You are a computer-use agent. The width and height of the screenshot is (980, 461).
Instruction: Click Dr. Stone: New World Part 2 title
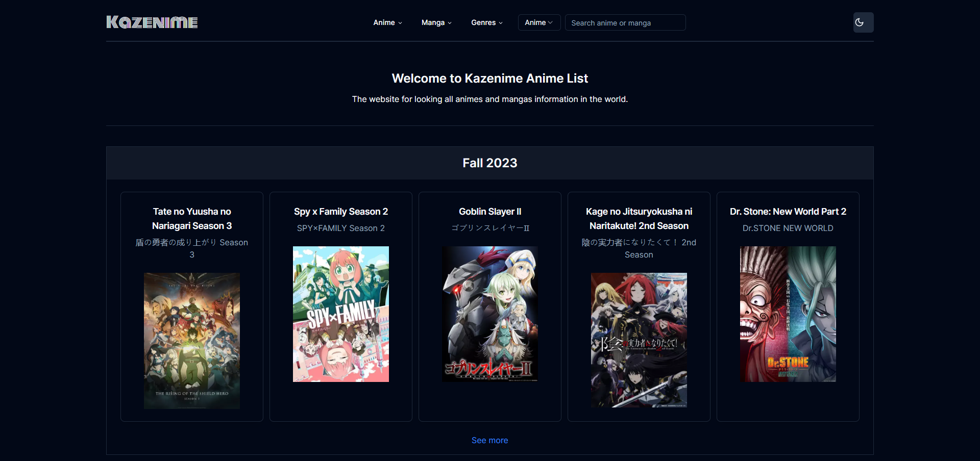tap(788, 212)
